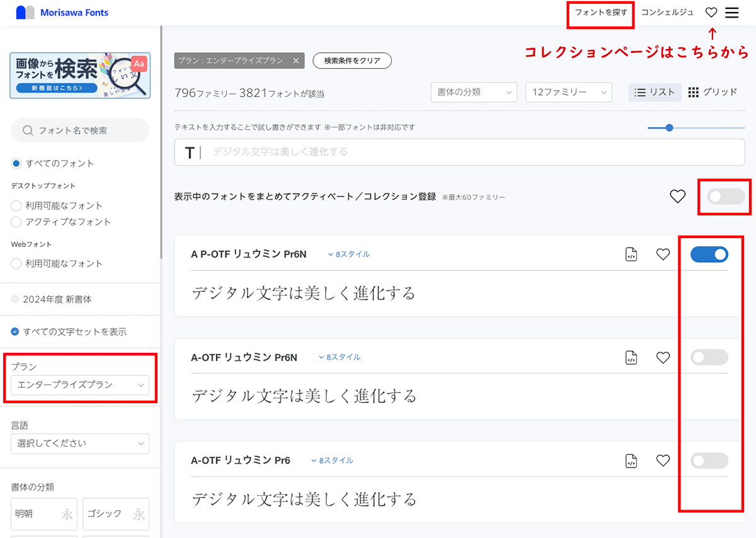Switch to リスト view

[655, 92]
